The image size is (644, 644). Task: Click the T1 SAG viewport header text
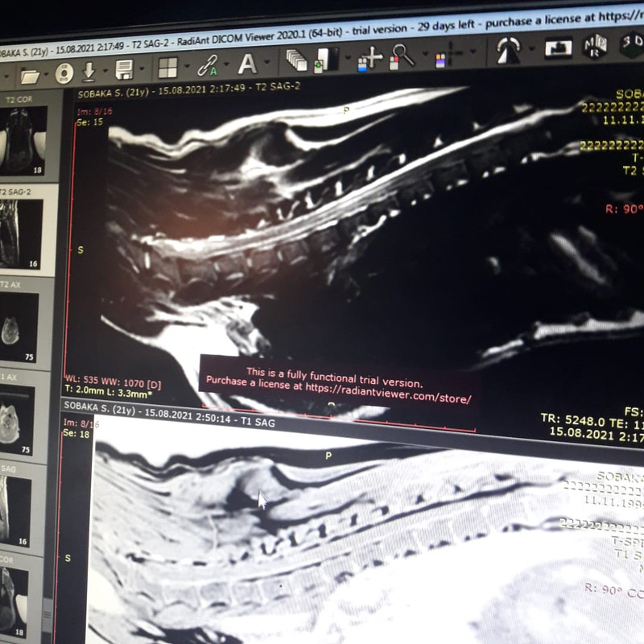[169, 414]
